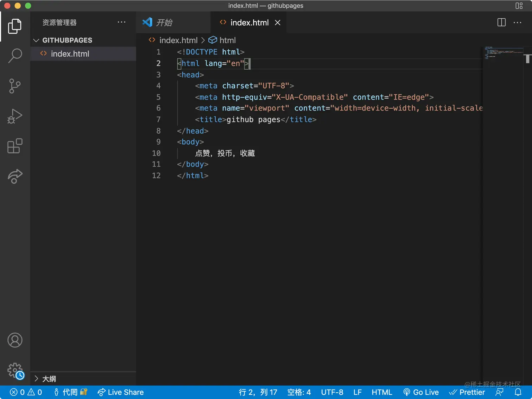Image resolution: width=532 pixels, height=399 pixels.
Task: Click line number 7 in the gutter
Action: [x=158, y=119]
